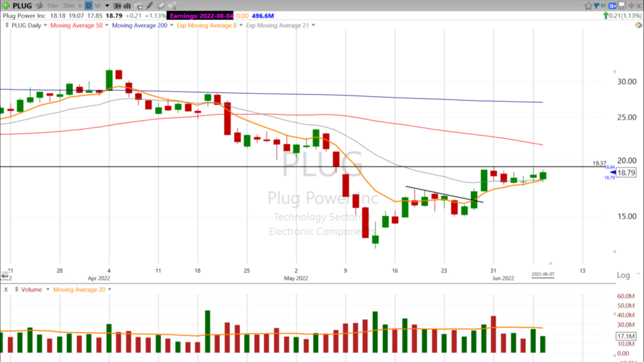644x362 pixels.
Task: Click the Earnings: 2022-08-04 label
Action: (x=201, y=16)
